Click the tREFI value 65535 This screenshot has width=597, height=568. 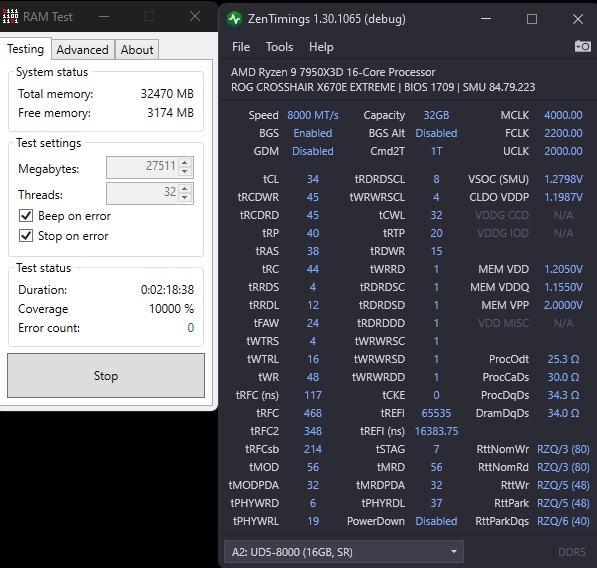pos(436,413)
